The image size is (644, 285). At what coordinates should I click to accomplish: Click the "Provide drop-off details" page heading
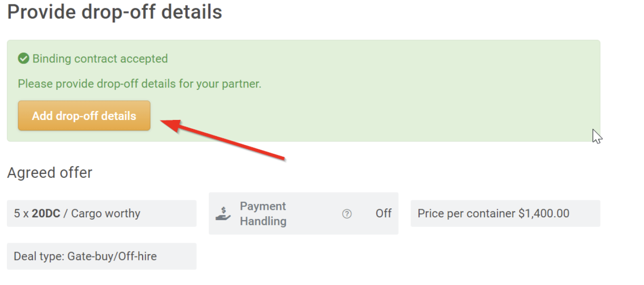[x=115, y=12]
